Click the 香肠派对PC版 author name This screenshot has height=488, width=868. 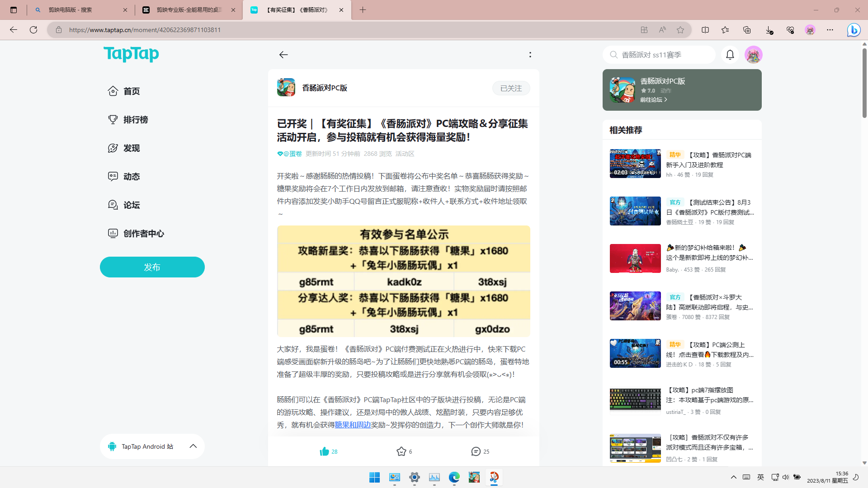coord(325,88)
